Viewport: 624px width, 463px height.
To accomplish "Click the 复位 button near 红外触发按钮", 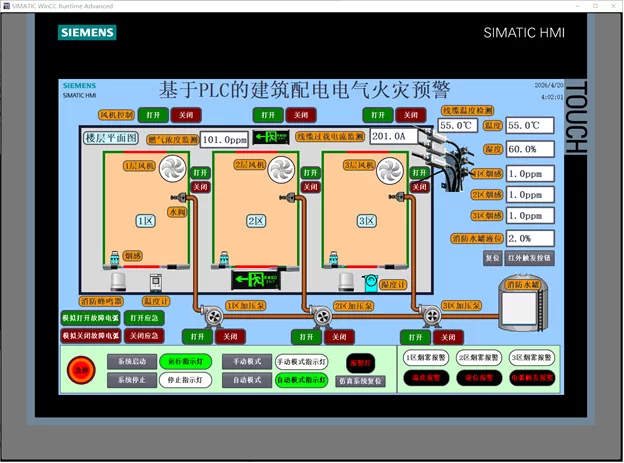I will 492,258.
